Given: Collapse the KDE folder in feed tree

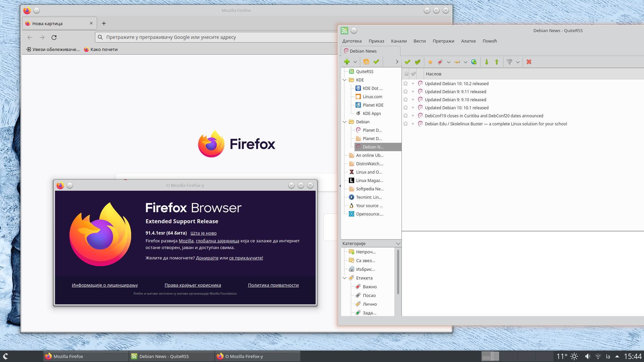Looking at the screenshot, I should point(344,80).
